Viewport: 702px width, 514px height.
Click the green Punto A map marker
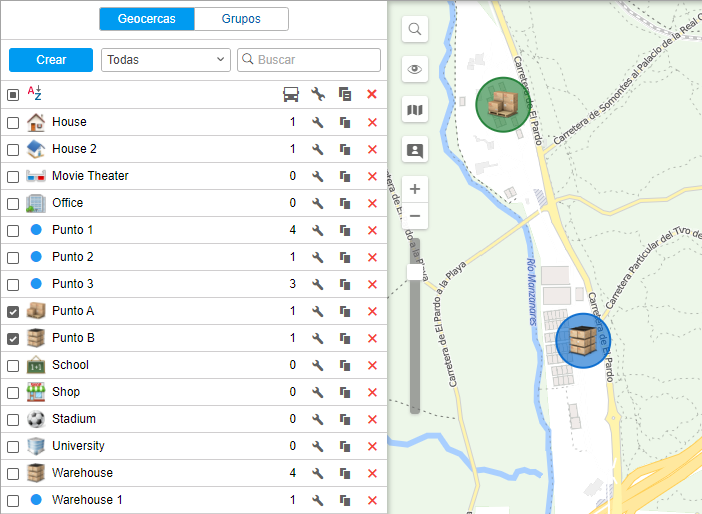tap(503, 103)
